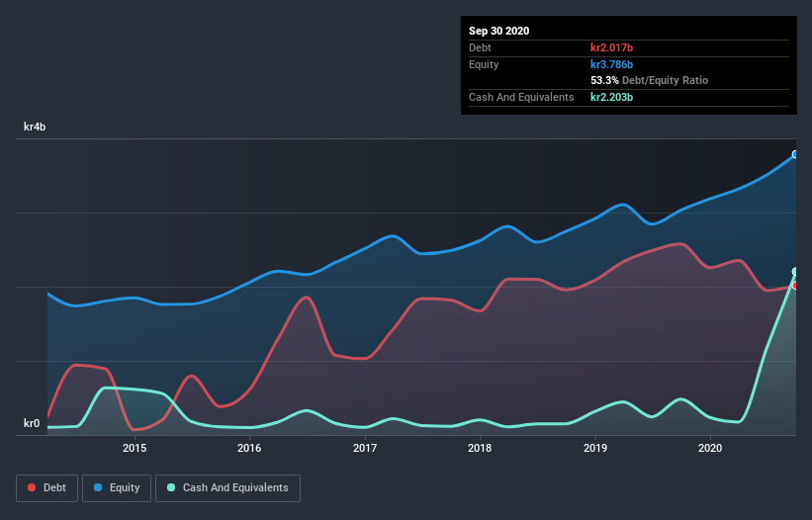Screen dimensions: 812x520
Task: Click the Sep 30 2020 tooltip date
Action: click(x=498, y=31)
